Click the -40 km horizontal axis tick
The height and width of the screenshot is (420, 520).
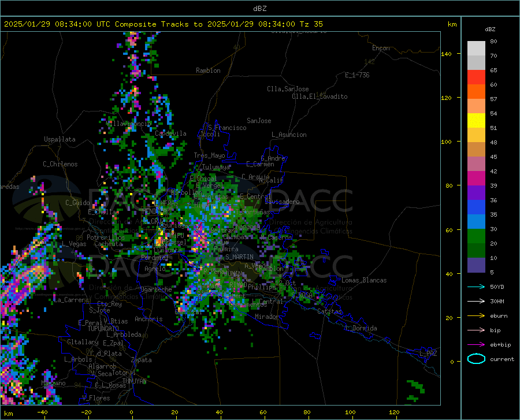tap(42, 412)
